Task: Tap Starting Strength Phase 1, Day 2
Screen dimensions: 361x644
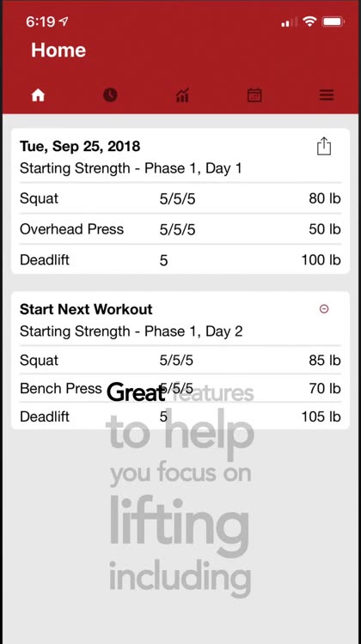Action: tap(132, 331)
